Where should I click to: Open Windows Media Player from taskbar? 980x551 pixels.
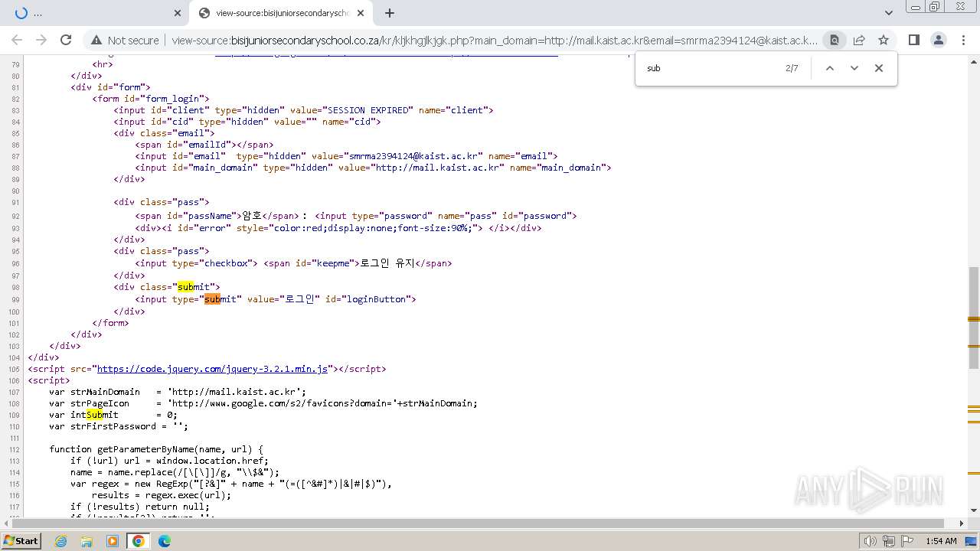(x=113, y=541)
